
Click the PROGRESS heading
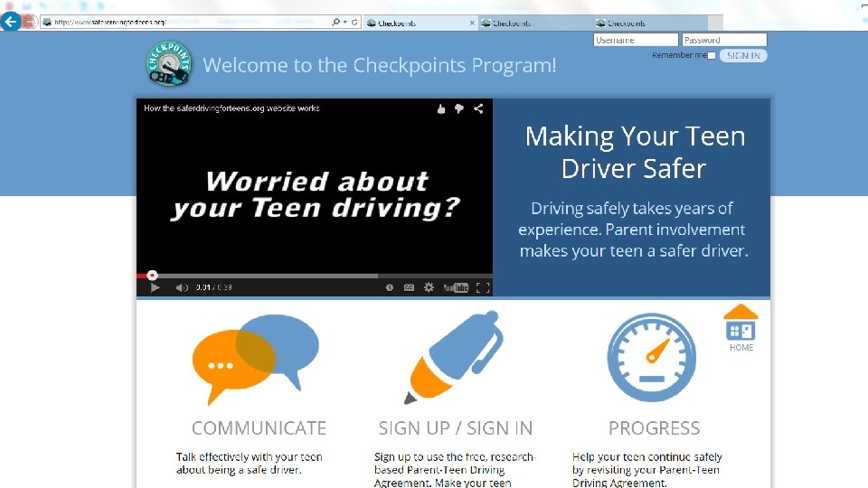click(x=655, y=428)
